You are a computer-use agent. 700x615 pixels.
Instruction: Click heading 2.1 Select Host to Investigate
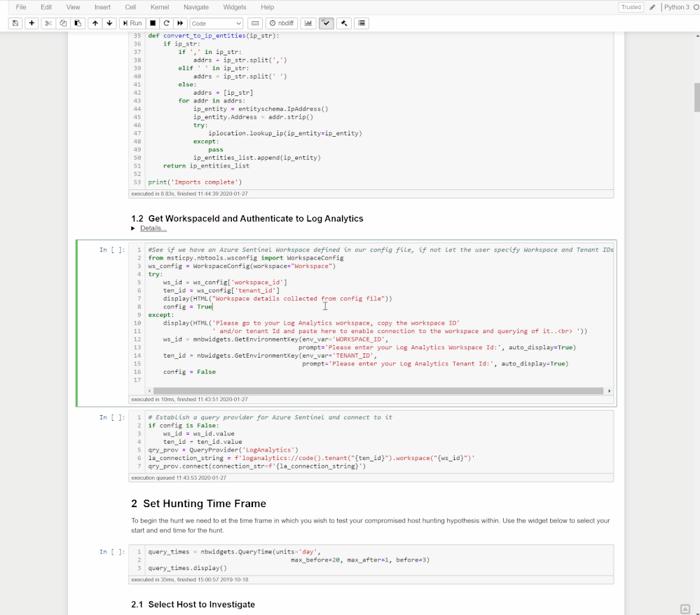click(193, 604)
